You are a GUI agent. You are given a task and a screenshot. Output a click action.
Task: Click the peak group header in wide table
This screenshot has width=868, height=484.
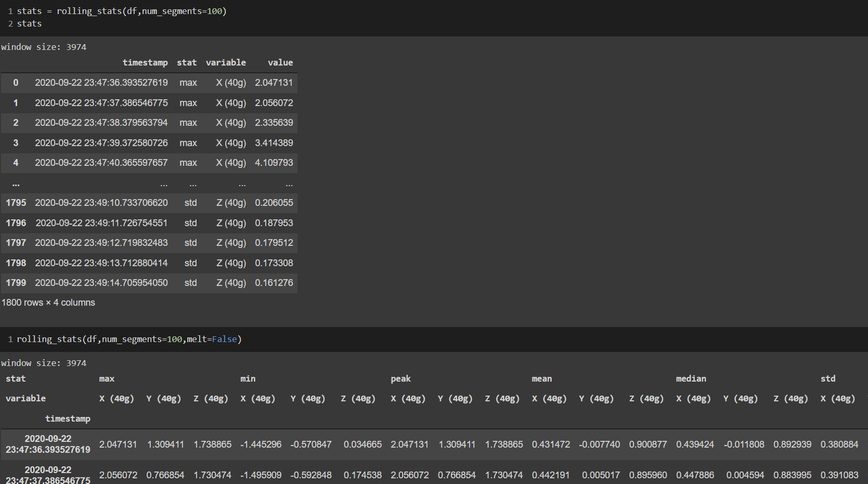coord(400,378)
